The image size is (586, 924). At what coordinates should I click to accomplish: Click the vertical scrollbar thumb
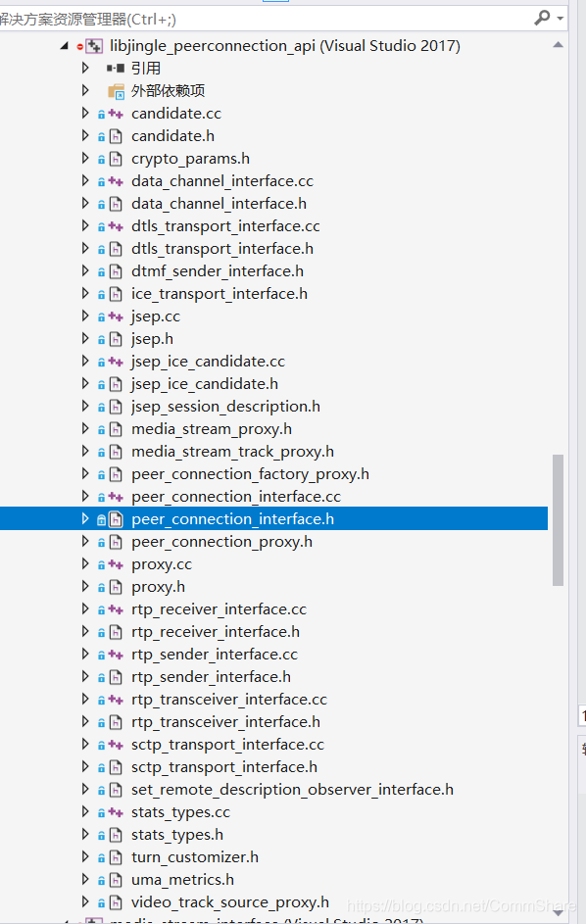pos(558,519)
